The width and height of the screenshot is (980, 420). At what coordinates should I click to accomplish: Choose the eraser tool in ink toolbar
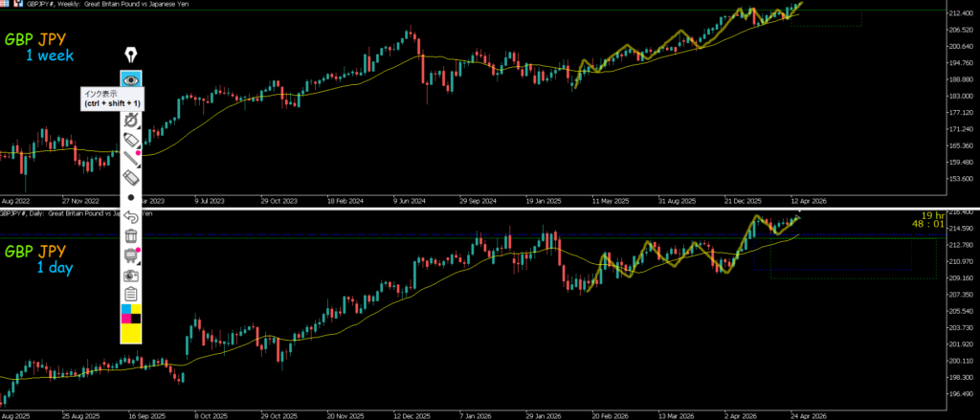(131, 178)
